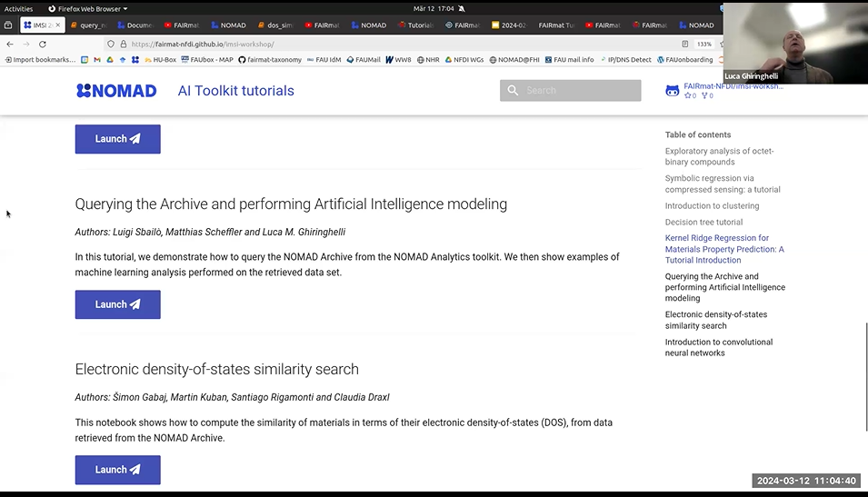
Task: Open the Firefox Web Browser app menu
Action: coord(87,8)
